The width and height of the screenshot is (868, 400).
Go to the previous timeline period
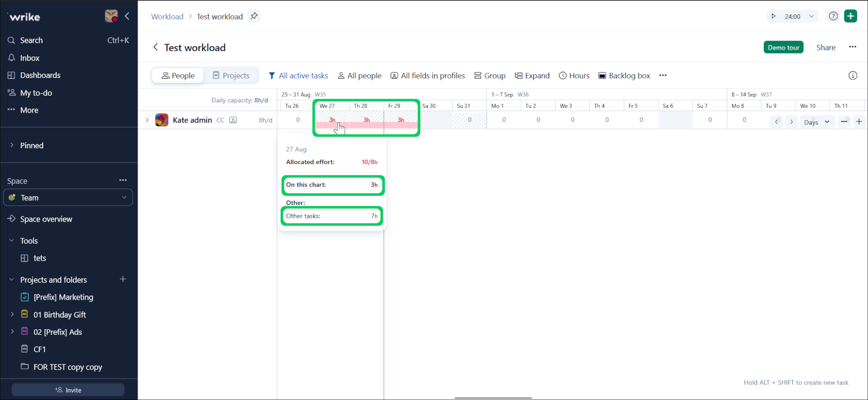(776, 122)
